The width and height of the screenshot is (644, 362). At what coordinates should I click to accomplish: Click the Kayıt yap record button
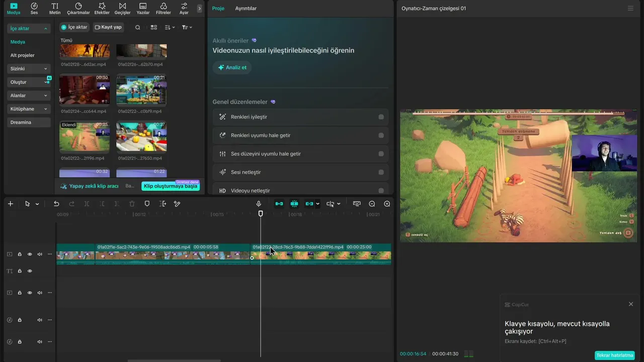click(108, 27)
